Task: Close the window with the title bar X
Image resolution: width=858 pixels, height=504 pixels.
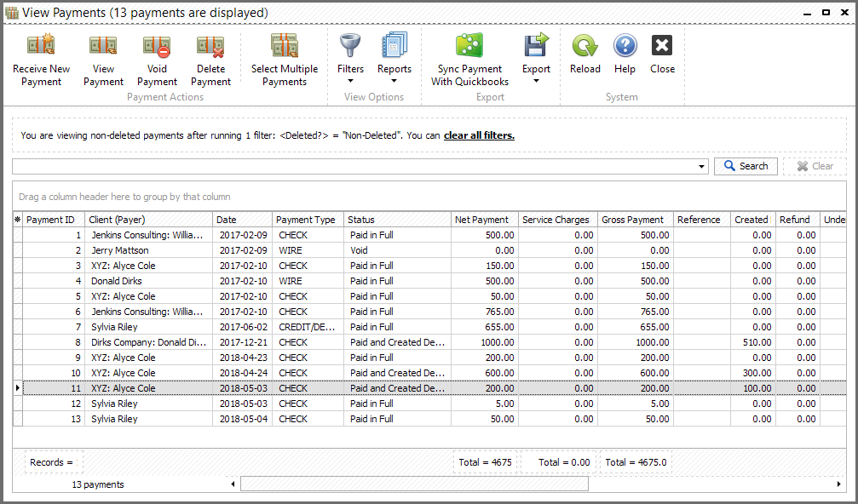Action: (x=844, y=13)
